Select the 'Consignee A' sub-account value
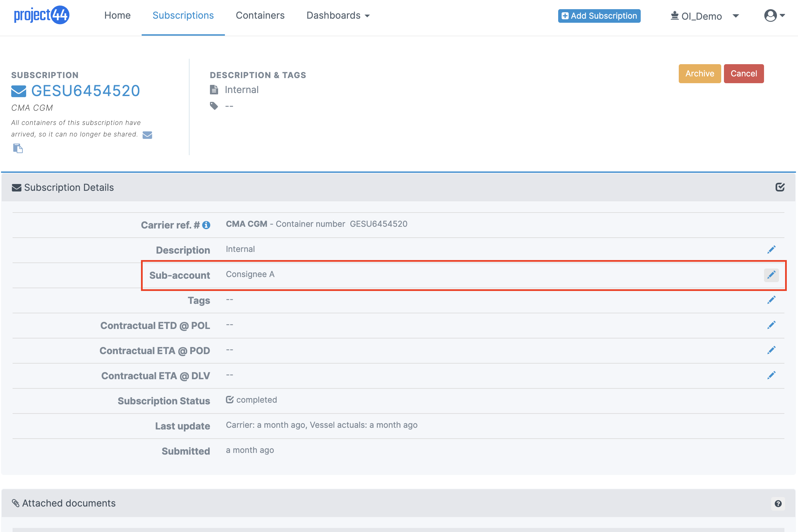Viewport: 798px width, 532px height. coord(250,274)
